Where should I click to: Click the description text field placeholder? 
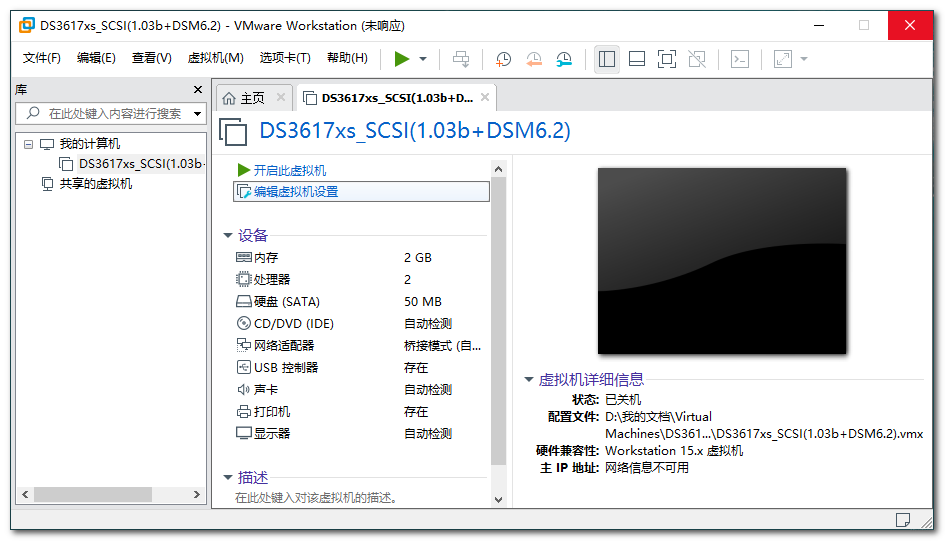pyautogui.click(x=316, y=498)
